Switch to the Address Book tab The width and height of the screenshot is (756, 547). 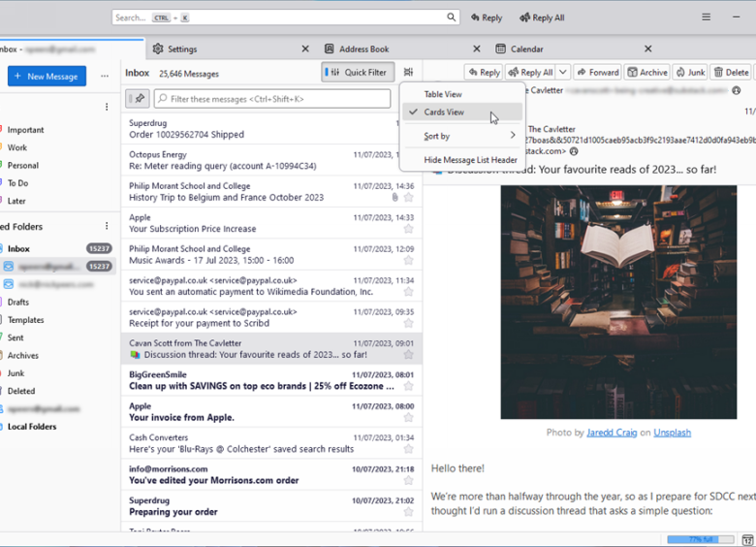pyautogui.click(x=363, y=49)
